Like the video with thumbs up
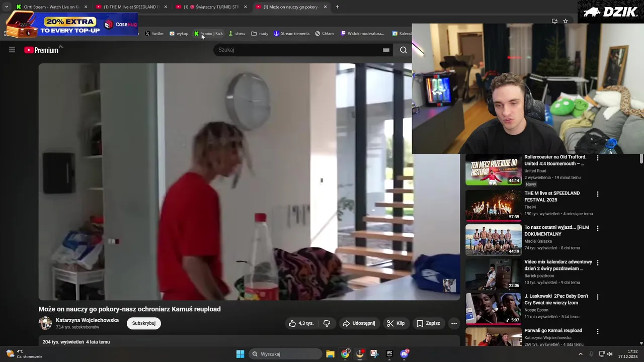 (x=301, y=323)
